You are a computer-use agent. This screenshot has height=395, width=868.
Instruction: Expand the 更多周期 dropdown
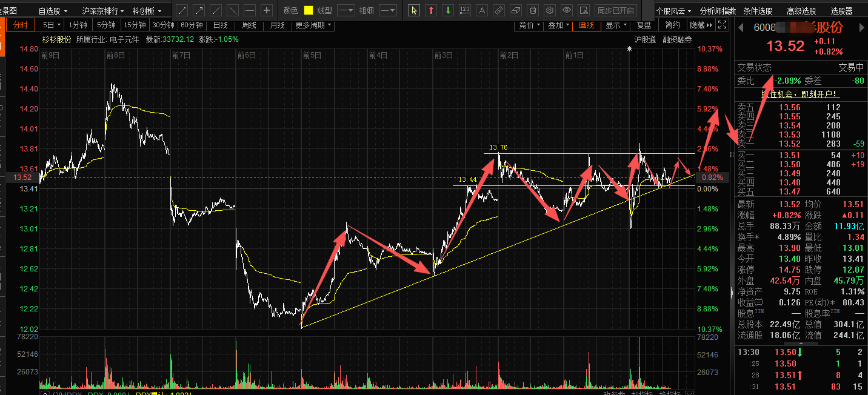coord(313,25)
